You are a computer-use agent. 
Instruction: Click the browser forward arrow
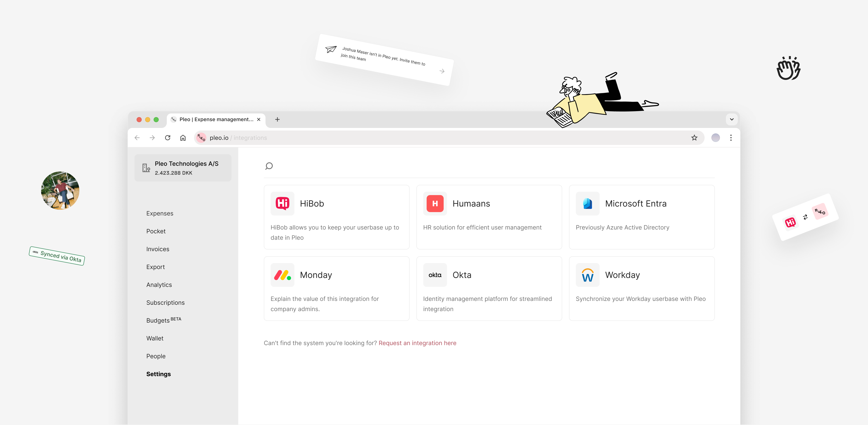[152, 138]
